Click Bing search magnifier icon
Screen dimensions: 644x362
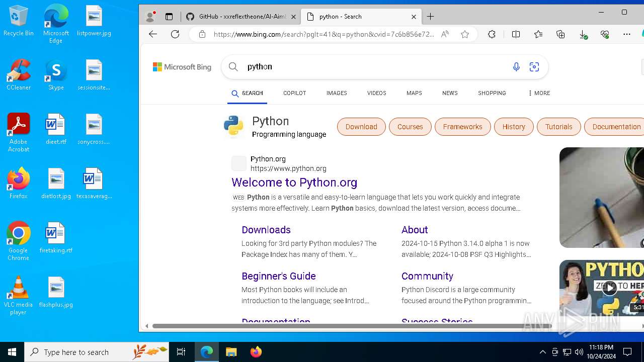click(x=233, y=67)
